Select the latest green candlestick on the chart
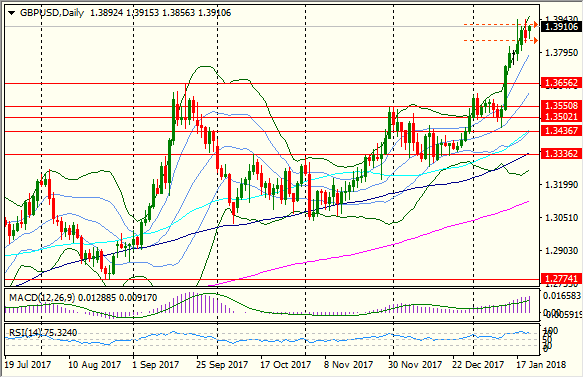The width and height of the screenshot is (584, 378). click(529, 30)
